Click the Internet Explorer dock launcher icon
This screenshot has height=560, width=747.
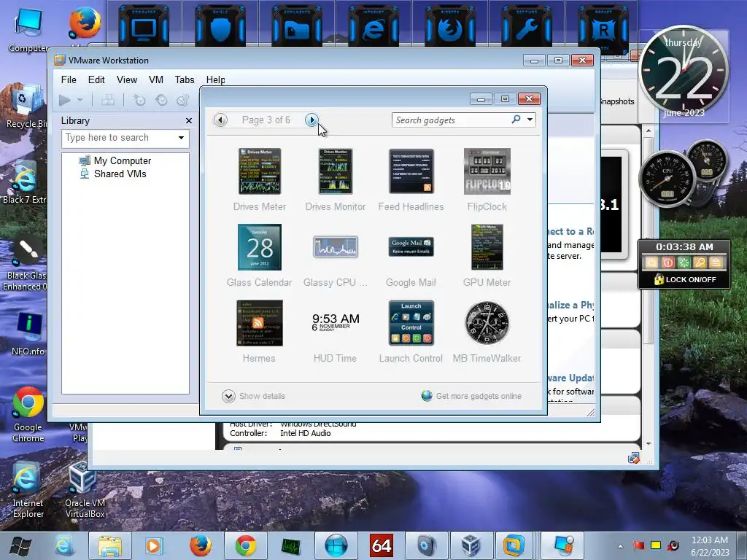pyautogui.click(x=373, y=28)
